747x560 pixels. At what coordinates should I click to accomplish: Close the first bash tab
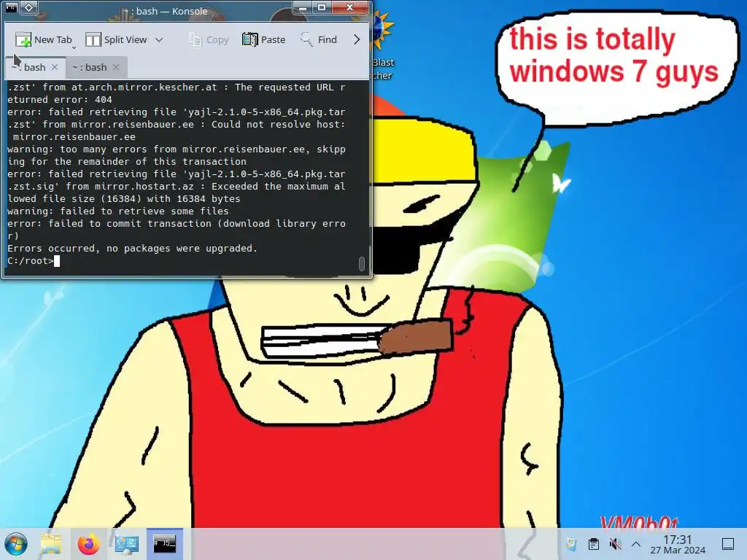pyautogui.click(x=55, y=67)
